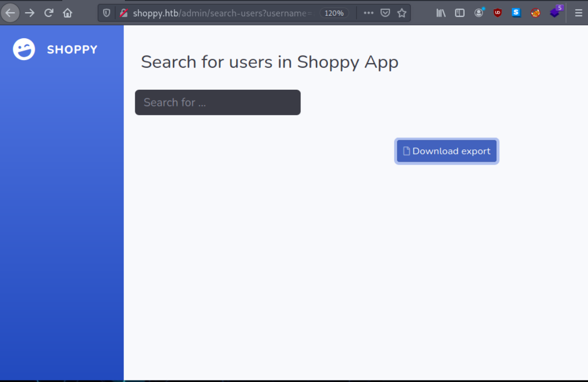This screenshot has height=382, width=588.
Task: Toggle the browser sidebar view
Action: 459,13
